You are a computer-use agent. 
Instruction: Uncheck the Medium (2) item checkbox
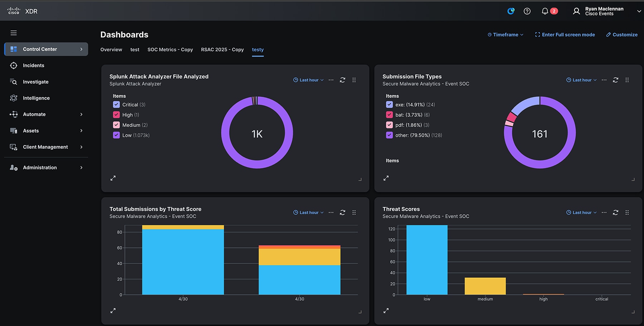pos(116,125)
